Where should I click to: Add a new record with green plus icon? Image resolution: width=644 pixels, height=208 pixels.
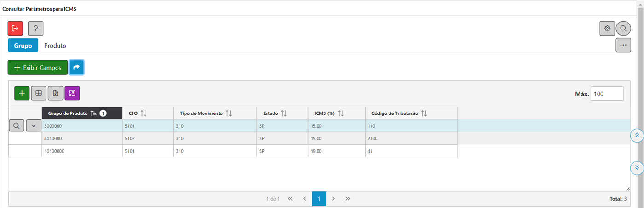tap(22, 93)
